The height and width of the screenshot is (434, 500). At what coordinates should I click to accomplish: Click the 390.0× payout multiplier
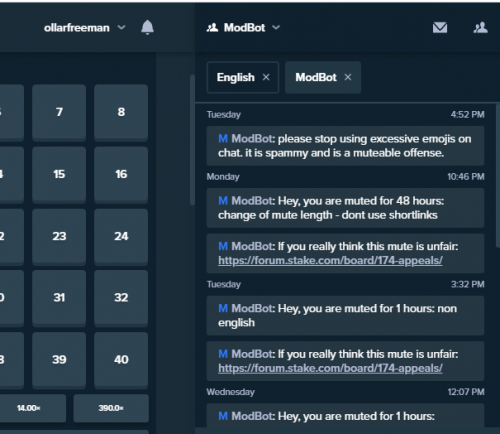click(111, 408)
